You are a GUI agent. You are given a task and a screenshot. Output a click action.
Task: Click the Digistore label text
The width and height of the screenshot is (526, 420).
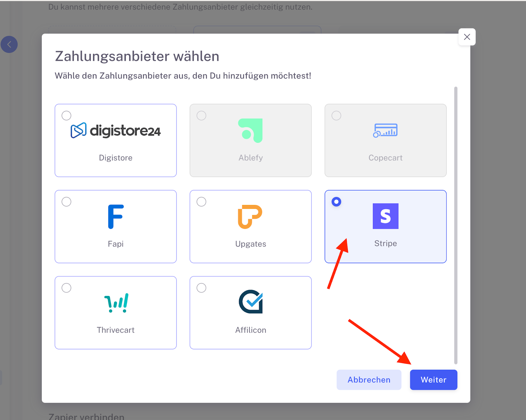(x=116, y=158)
